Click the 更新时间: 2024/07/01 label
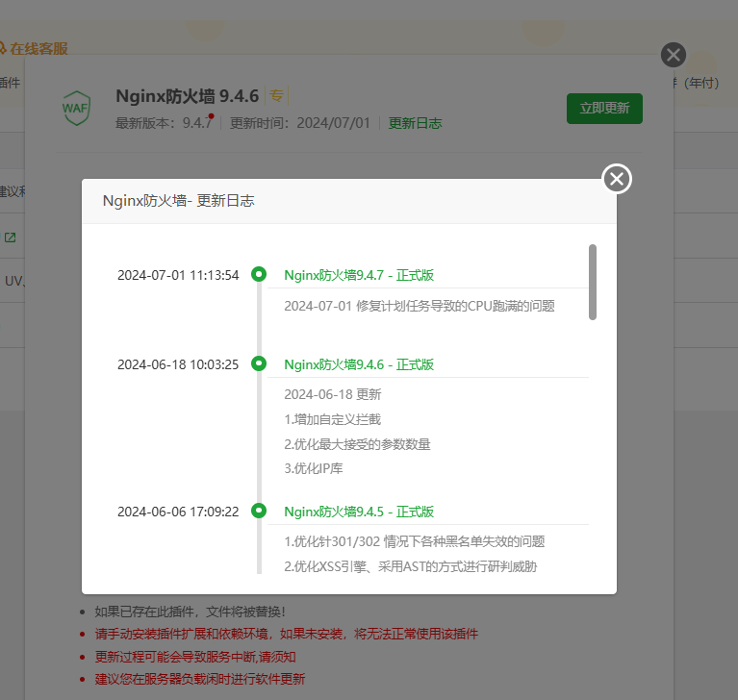738x700 pixels. (300, 123)
